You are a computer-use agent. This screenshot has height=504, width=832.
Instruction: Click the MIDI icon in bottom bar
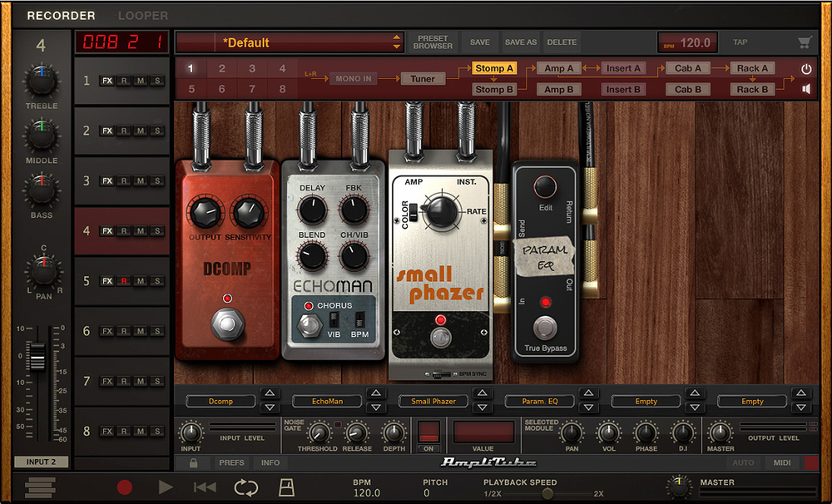point(780,462)
